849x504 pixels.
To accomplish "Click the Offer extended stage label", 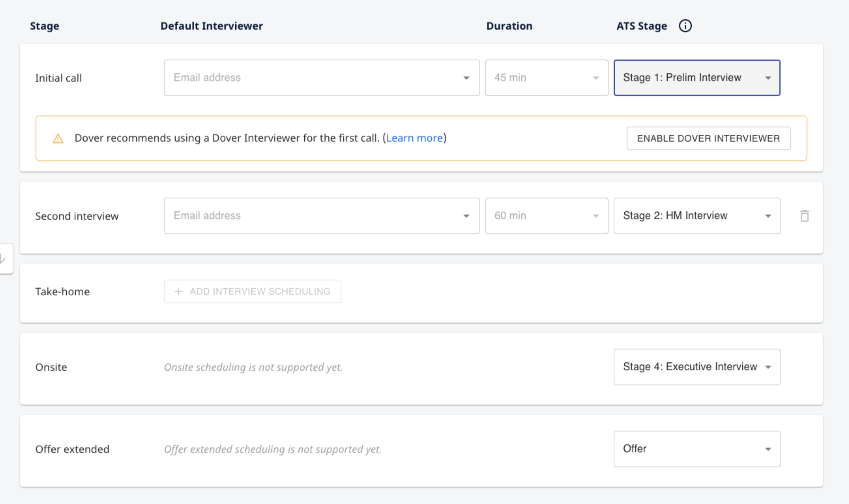I will pos(72,449).
